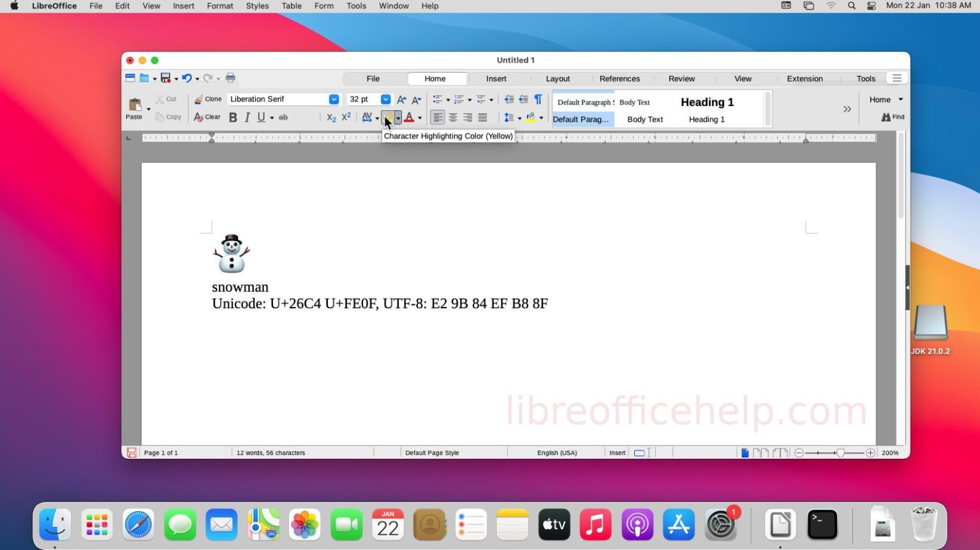Increase font size one step
Image resolution: width=980 pixels, height=550 pixels.
401,100
